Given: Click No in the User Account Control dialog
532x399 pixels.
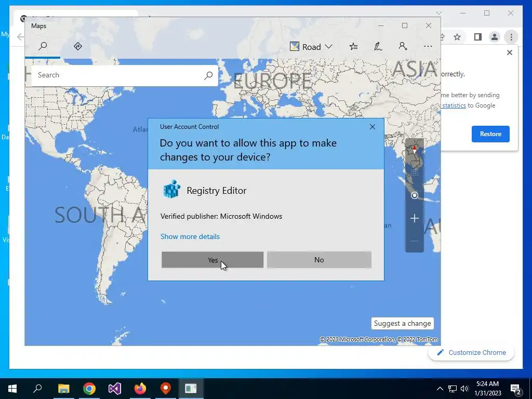Looking at the screenshot, I should point(319,260).
